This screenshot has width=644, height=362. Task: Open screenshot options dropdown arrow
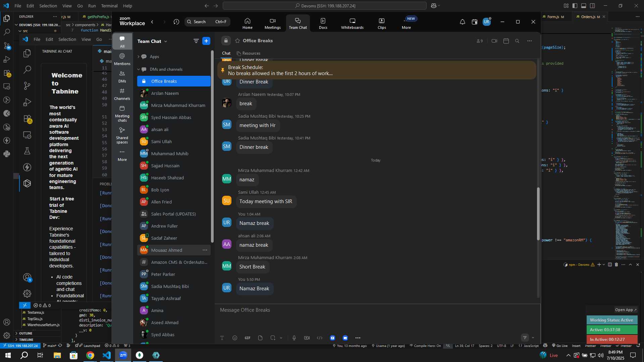(x=281, y=338)
